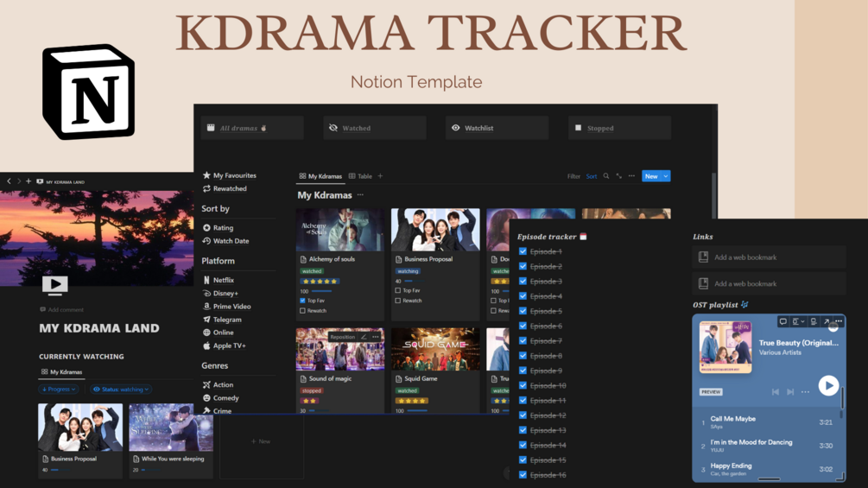
Task: Click the Comedy genre smiley icon
Action: [x=206, y=398]
